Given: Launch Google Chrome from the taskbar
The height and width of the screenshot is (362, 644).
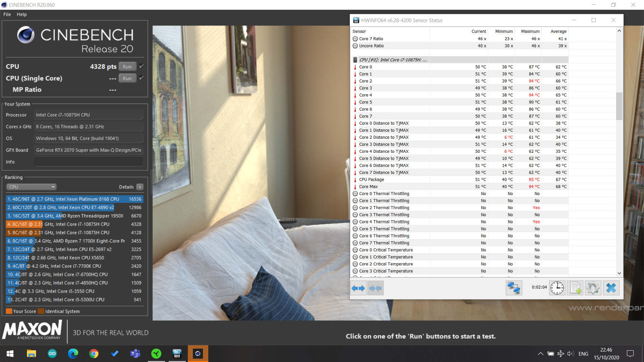Looking at the screenshot, I should coord(94,354).
